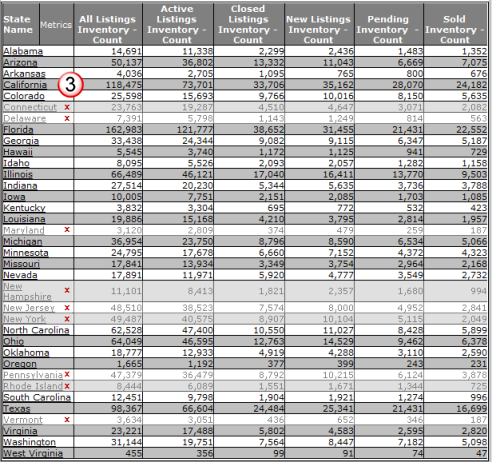This screenshot has height=462, width=492.
Task: Select Georgia's Closed Listings value 9,082
Action: tap(271, 141)
